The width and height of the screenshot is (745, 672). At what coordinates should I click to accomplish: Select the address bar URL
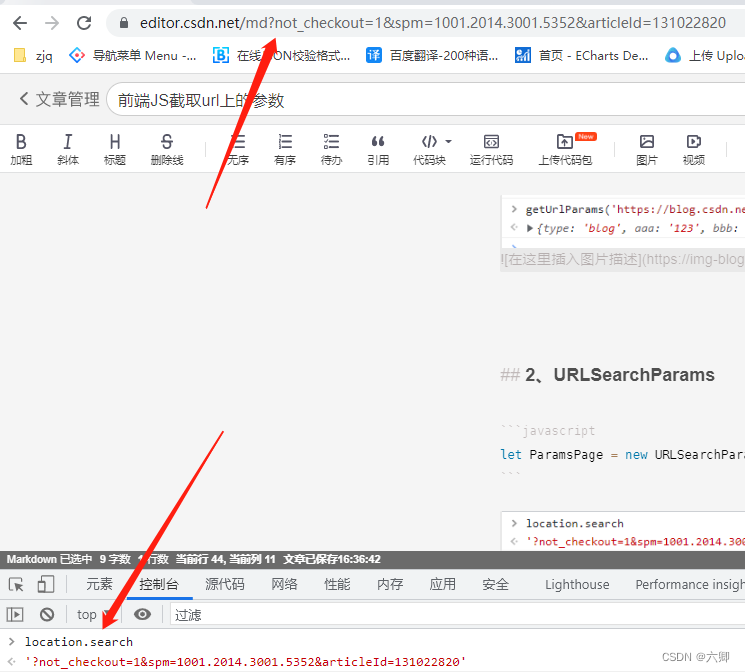pos(432,23)
